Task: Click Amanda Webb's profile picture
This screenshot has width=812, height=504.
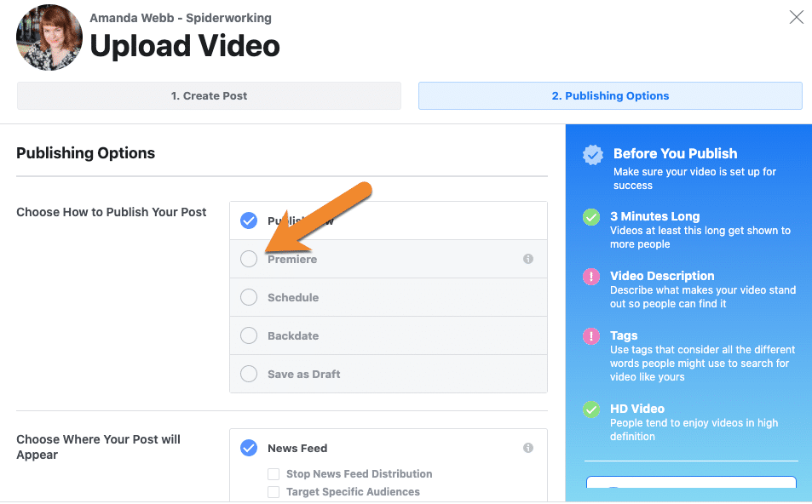Action: point(49,37)
